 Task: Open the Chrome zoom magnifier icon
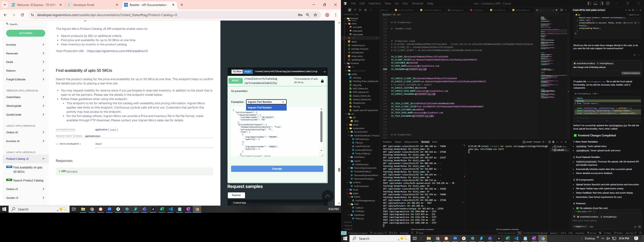click(308, 15)
